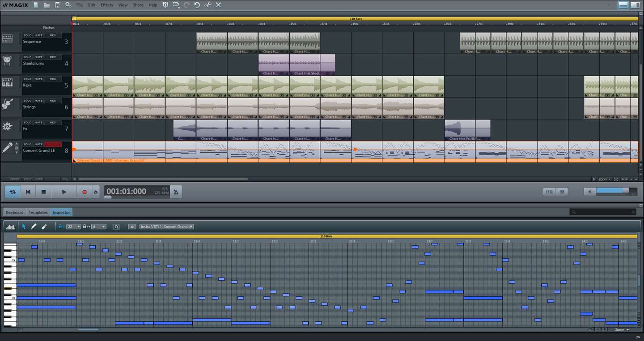This screenshot has width=644, height=341.
Task: Click the Keys track instrument icon
Action: (x=7, y=83)
